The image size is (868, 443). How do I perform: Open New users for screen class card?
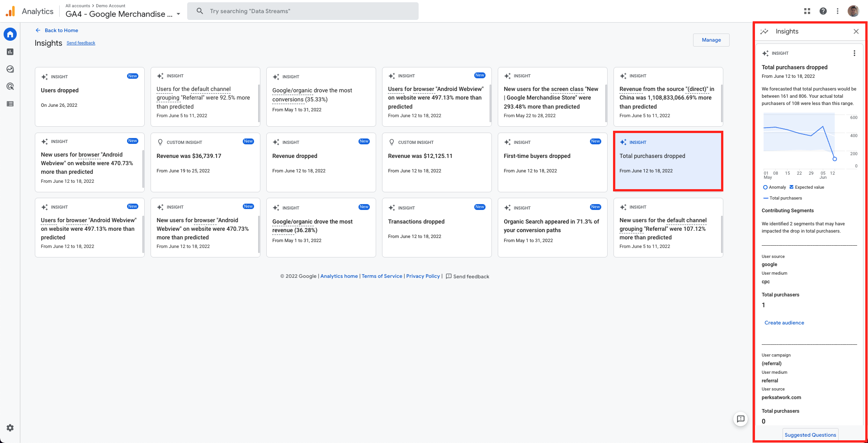[552, 97]
